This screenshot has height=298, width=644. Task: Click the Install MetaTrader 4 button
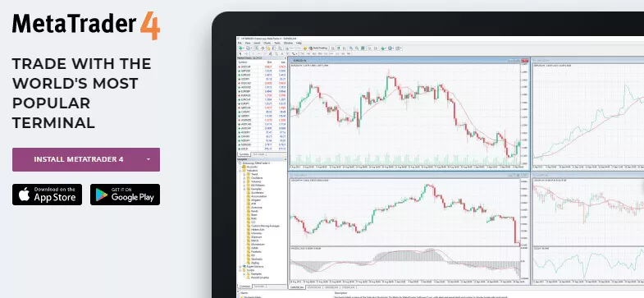point(86,159)
